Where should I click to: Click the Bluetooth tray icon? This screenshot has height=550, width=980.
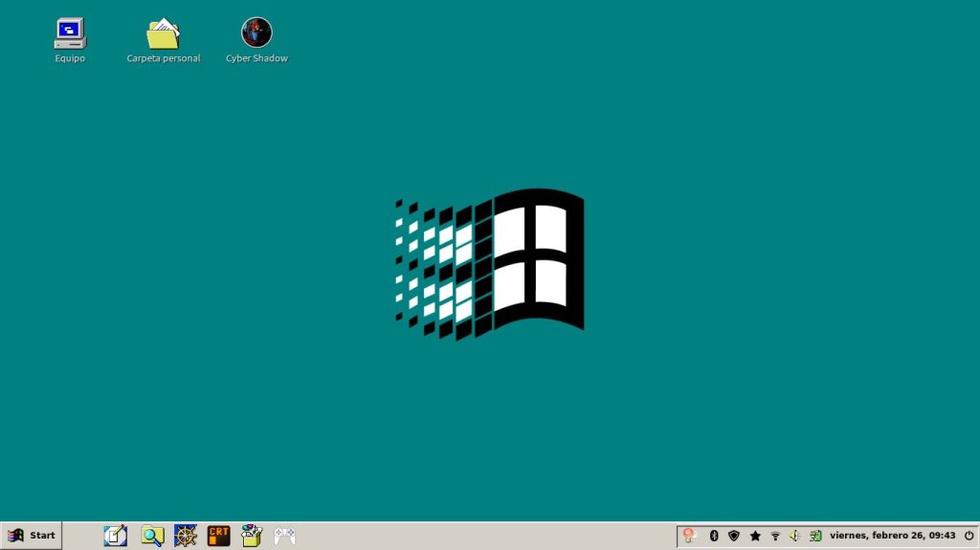713,536
